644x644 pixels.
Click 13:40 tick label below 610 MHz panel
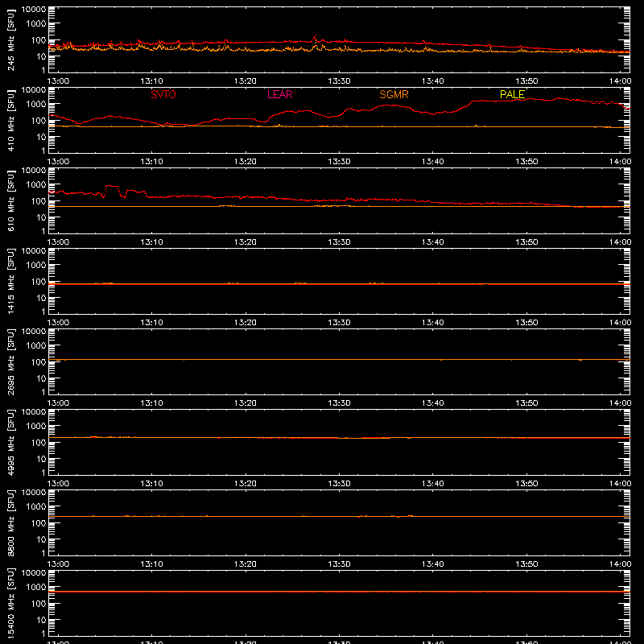click(x=433, y=242)
